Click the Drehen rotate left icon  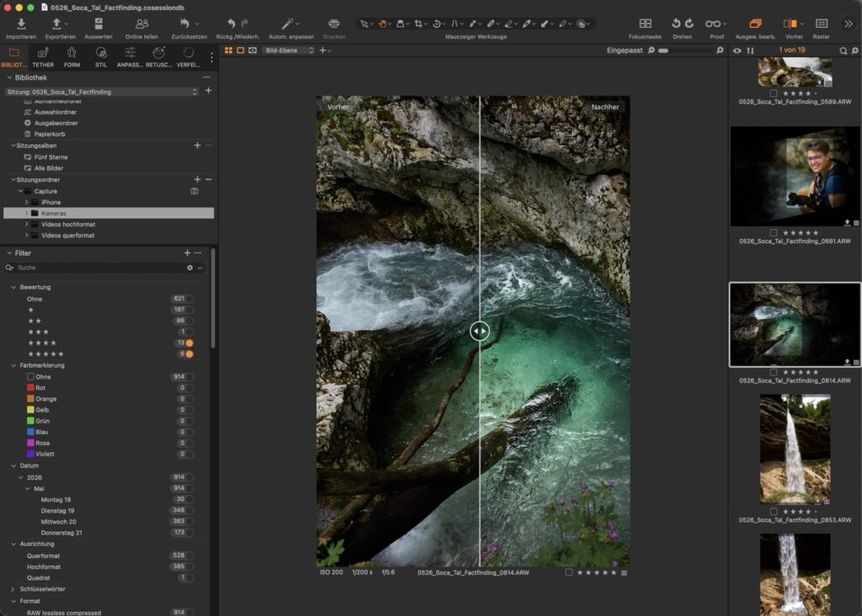pyautogui.click(x=676, y=24)
